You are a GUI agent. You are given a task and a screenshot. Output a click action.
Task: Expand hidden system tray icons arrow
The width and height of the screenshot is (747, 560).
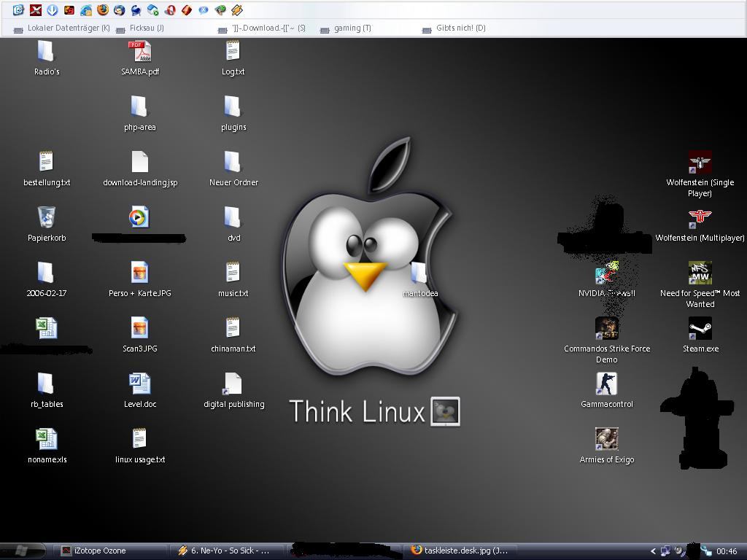click(653, 551)
